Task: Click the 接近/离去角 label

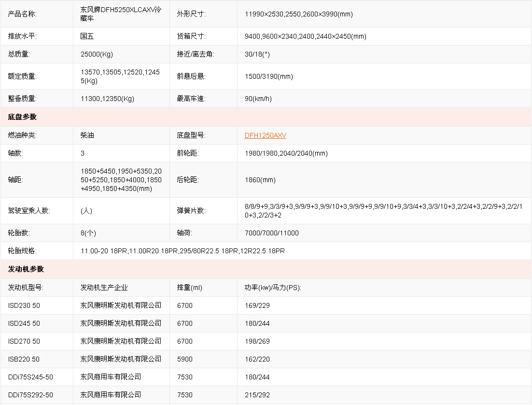Action: point(196,54)
